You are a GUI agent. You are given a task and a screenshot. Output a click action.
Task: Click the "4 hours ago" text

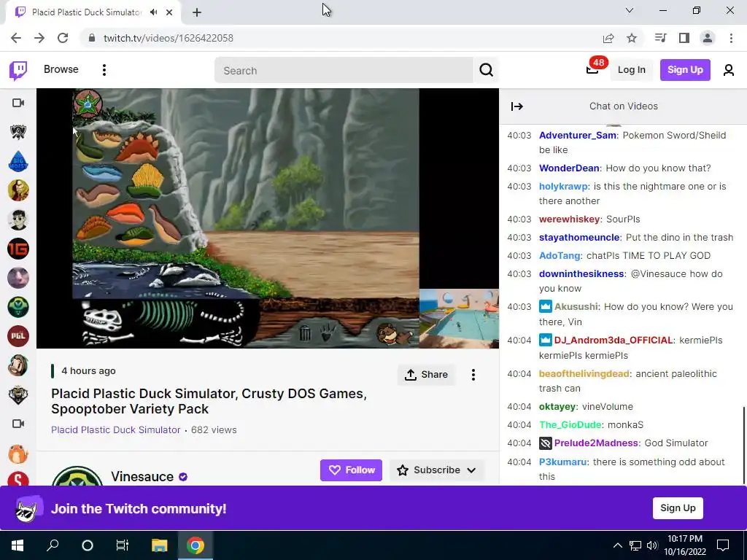(88, 371)
